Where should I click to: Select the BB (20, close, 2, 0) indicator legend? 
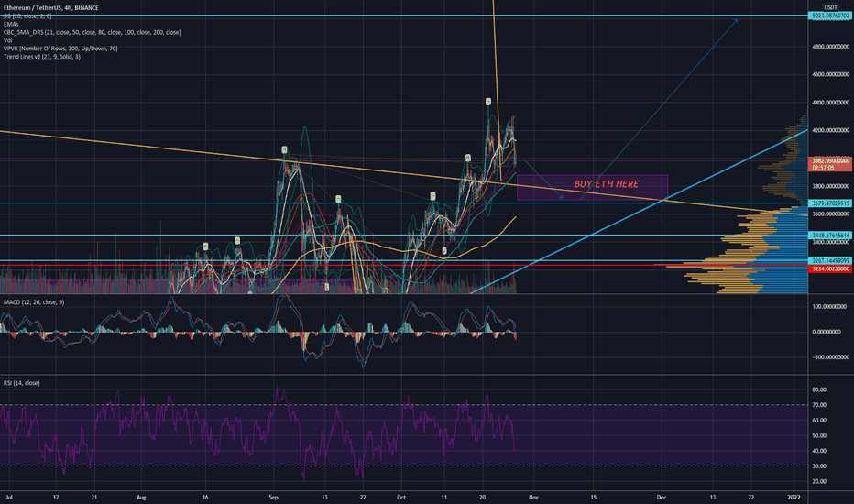point(27,16)
